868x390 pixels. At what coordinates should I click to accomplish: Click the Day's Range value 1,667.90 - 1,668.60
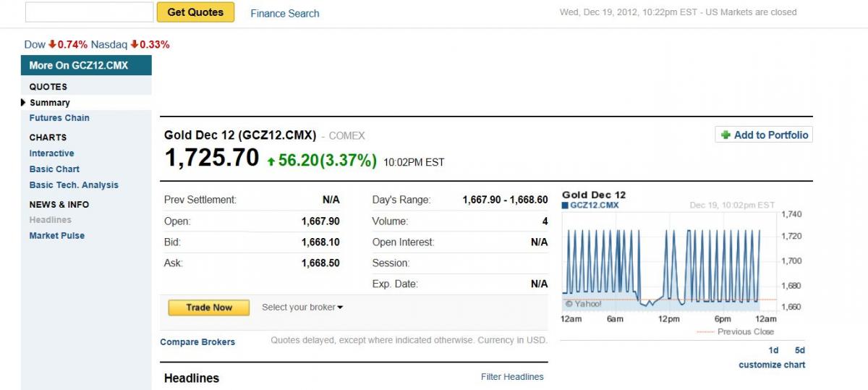tap(505, 200)
